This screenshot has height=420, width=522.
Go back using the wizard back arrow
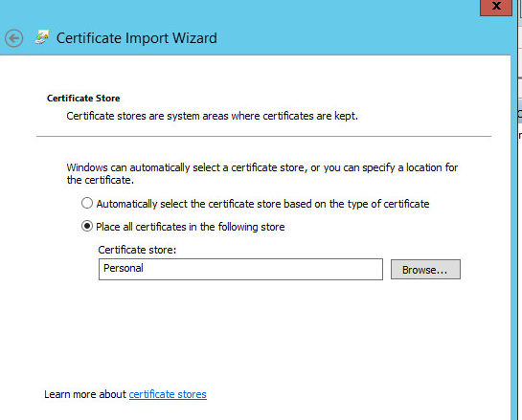tap(14, 38)
